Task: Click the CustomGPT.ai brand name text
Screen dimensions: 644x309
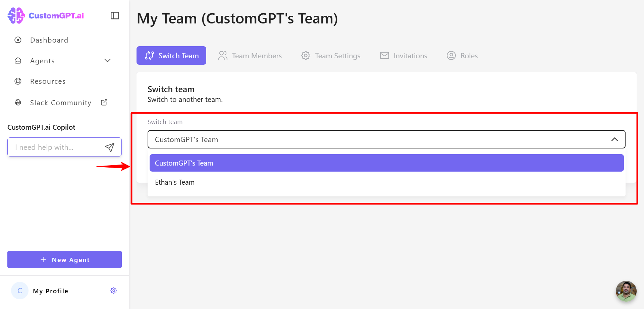Action: coord(56,16)
